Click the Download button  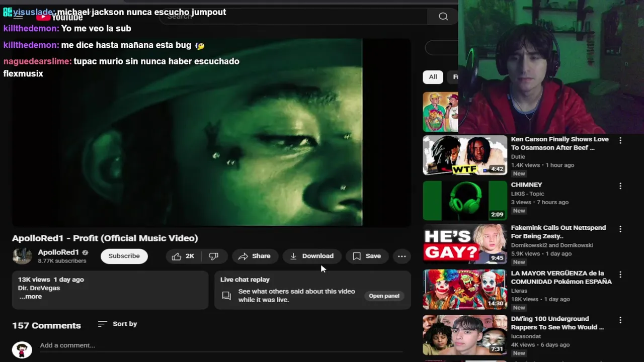[312, 256]
